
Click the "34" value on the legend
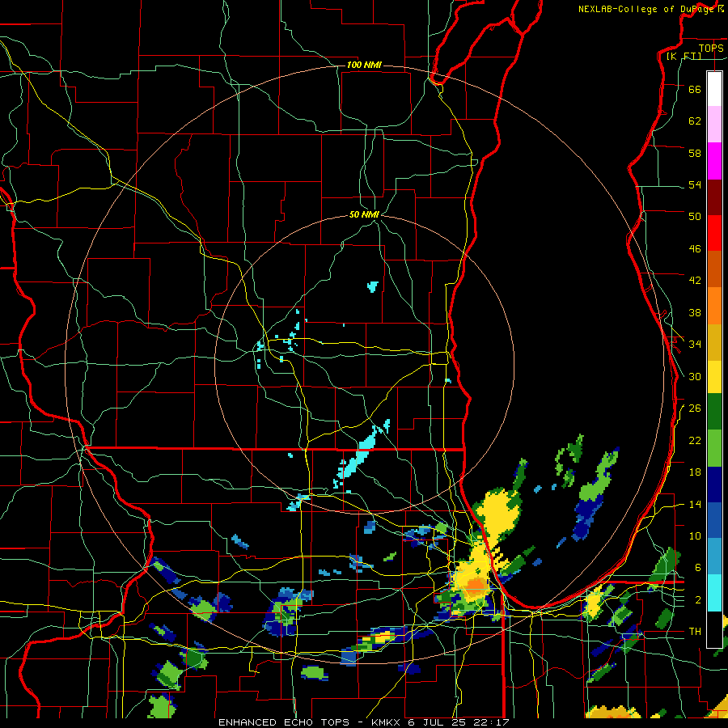pyautogui.click(x=695, y=344)
